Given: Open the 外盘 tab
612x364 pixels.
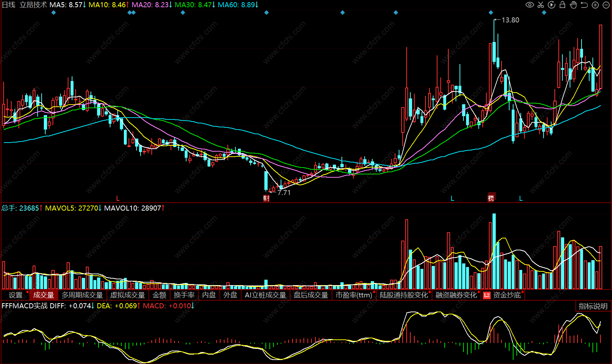Looking at the screenshot, I should tap(230, 295).
